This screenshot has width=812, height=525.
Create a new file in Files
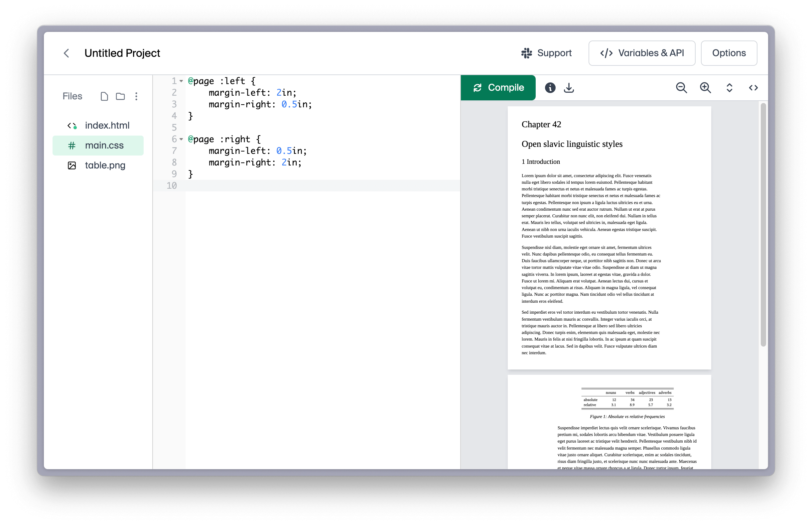[104, 96]
